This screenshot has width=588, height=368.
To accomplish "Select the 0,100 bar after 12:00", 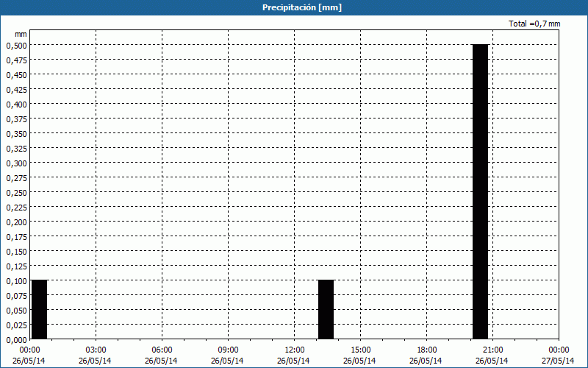I will [326, 309].
